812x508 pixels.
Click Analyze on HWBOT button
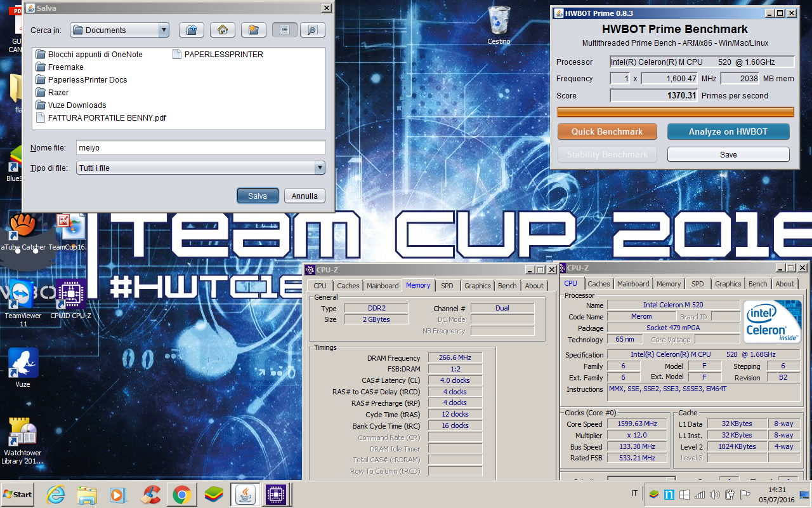tap(728, 131)
